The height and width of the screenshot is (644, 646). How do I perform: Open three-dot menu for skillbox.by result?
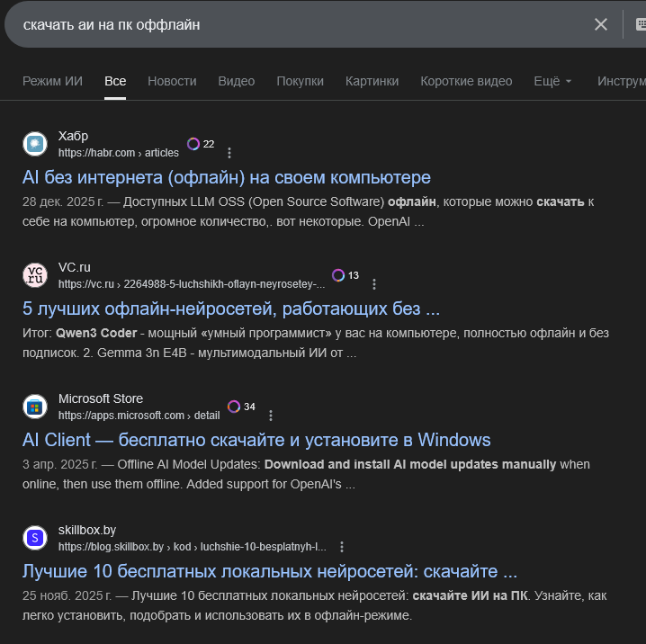click(x=342, y=547)
